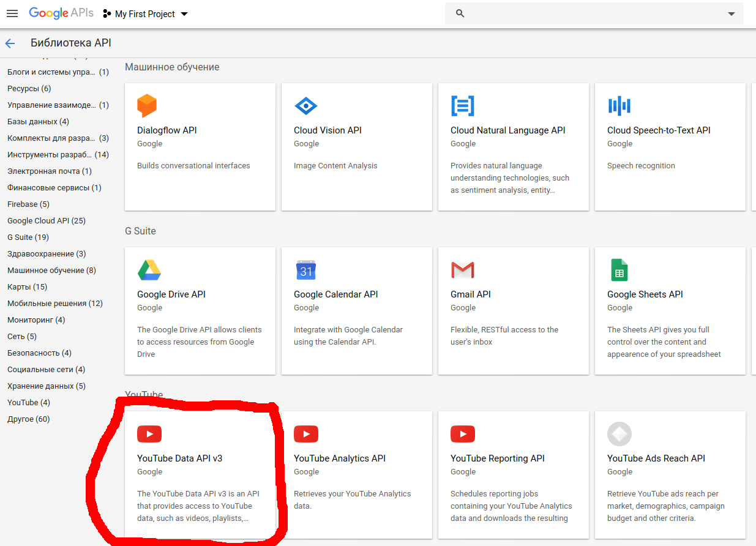Click the Google Drive triangle icon
Screen dimensions: 756x546
click(x=149, y=270)
